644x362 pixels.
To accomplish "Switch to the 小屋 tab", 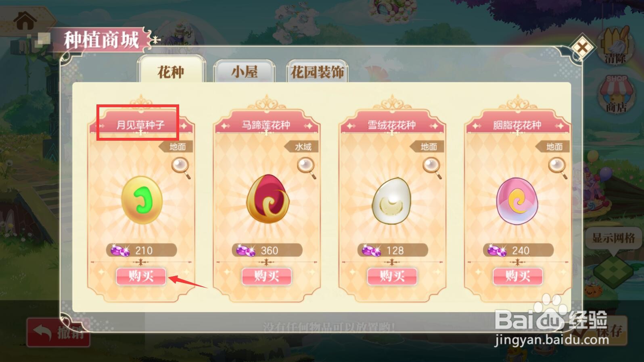I will tap(245, 71).
